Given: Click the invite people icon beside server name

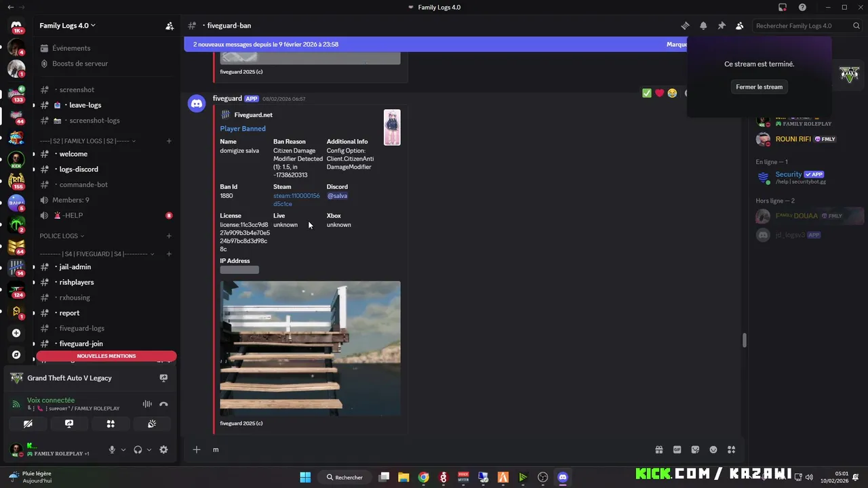Looking at the screenshot, I should pyautogui.click(x=169, y=26).
